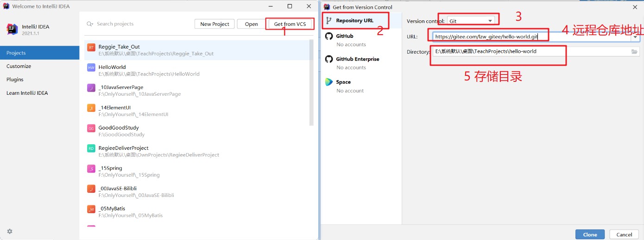The height and width of the screenshot is (240, 644).
Task: Click path F:\GoodGoodStudy text
Action: (x=121, y=135)
